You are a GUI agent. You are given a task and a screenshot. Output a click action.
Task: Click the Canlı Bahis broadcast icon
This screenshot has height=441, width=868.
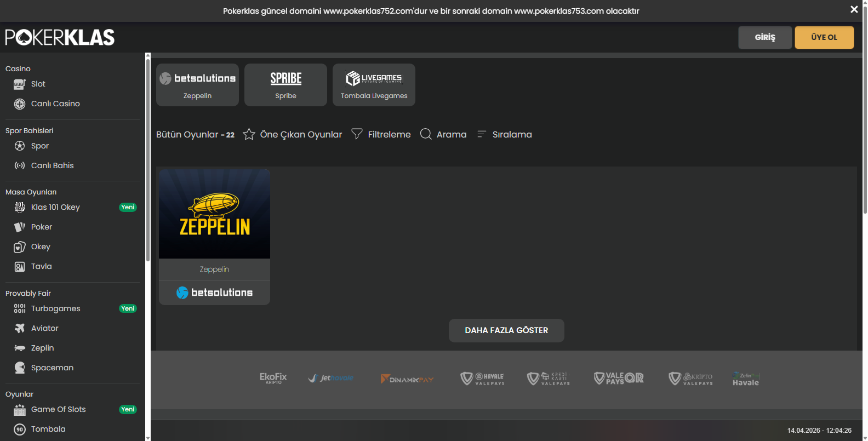coord(20,165)
